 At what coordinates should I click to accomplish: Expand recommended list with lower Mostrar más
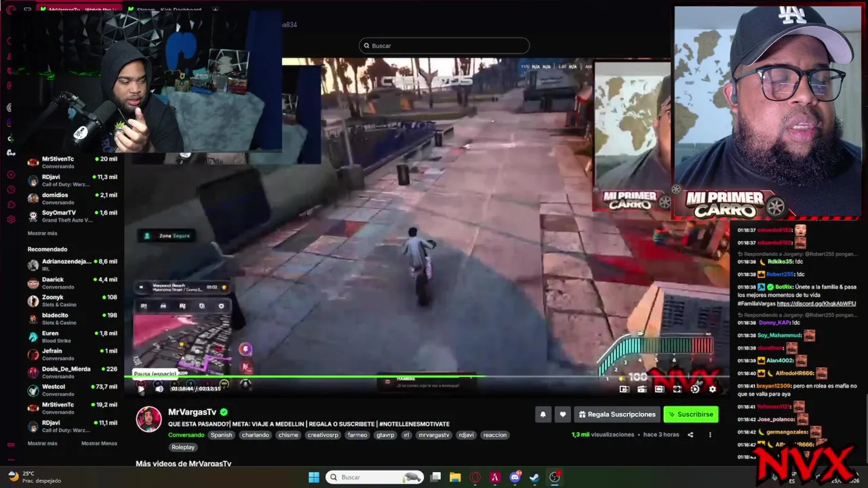coord(42,443)
